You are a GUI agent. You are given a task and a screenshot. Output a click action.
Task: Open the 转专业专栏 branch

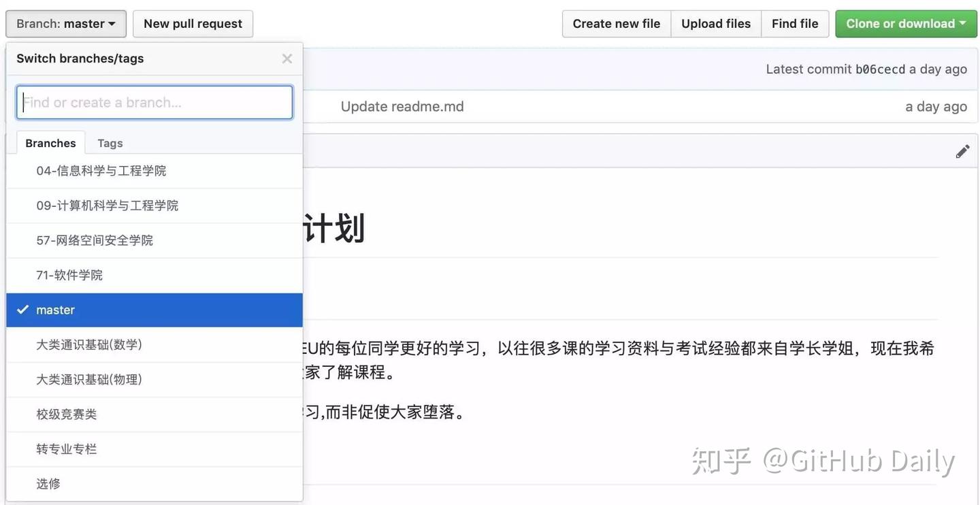pyautogui.click(x=154, y=449)
